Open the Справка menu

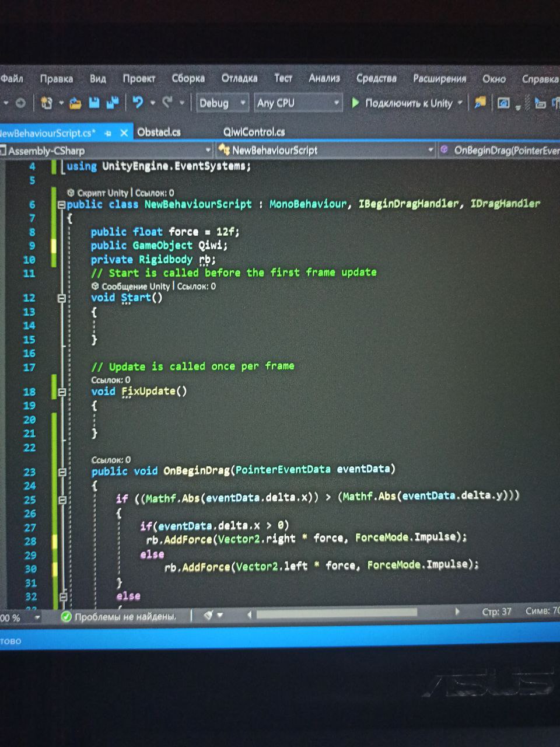[540, 79]
